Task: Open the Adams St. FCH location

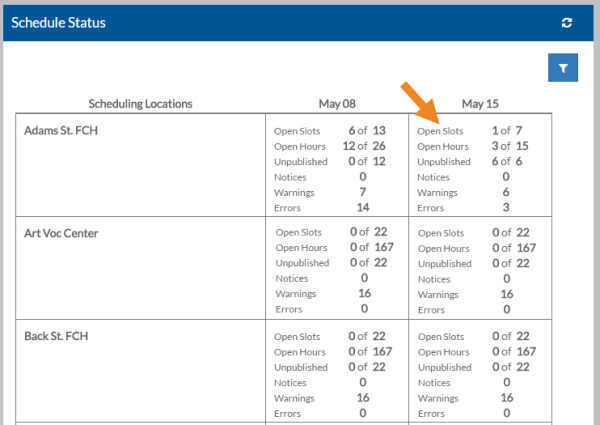Action: pyautogui.click(x=60, y=130)
